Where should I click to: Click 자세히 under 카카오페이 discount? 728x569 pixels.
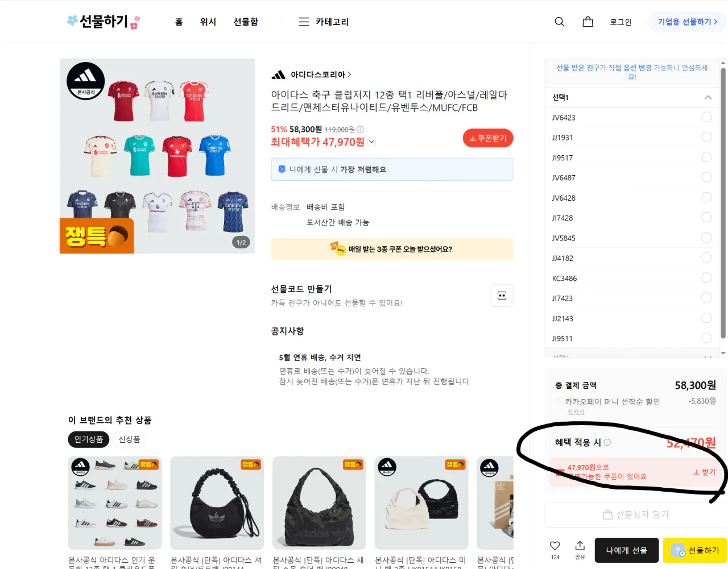576,412
